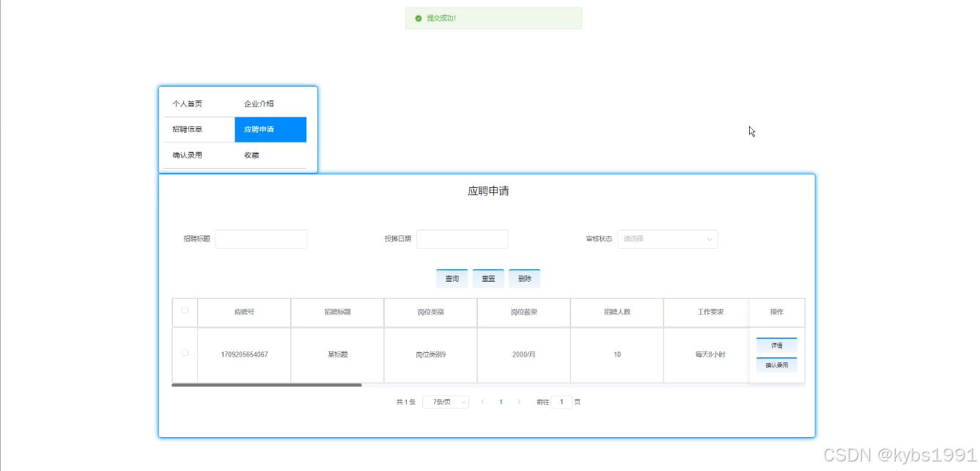The height and width of the screenshot is (471, 980).
Task: Go to 招聘信息 menu item
Action: (x=199, y=129)
